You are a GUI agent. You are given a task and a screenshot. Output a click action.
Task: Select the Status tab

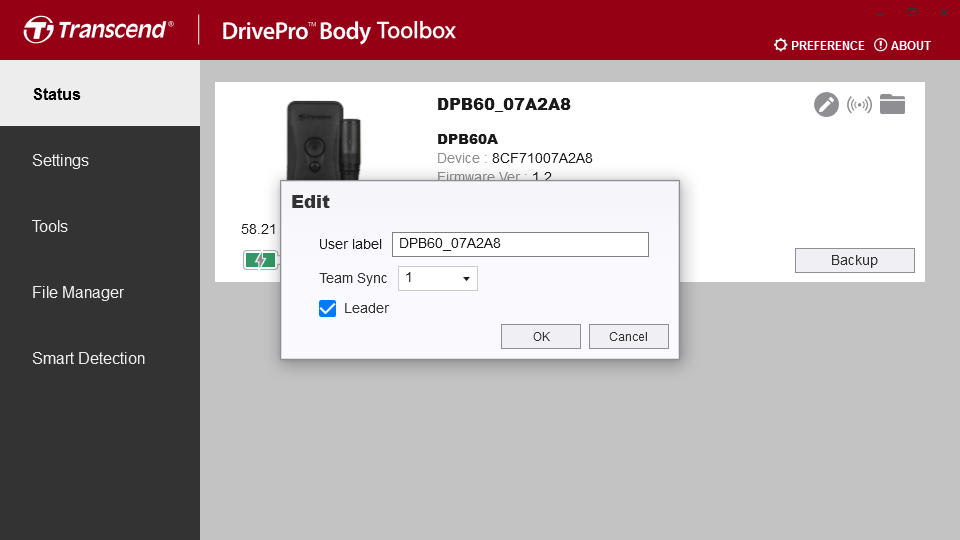coord(100,94)
